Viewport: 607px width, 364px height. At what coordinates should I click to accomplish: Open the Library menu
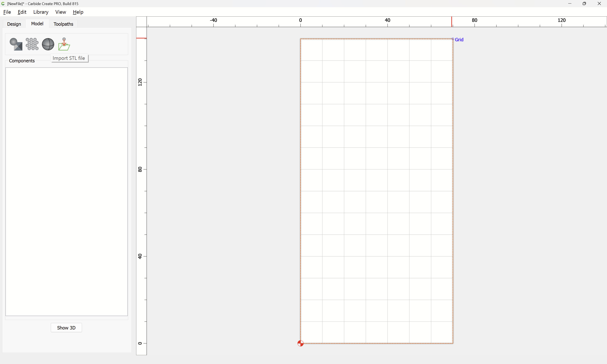(41, 12)
